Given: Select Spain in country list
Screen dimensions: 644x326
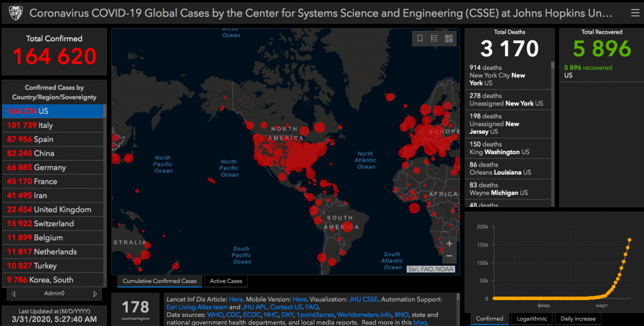Looking at the screenshot, I should coord(53,139).
